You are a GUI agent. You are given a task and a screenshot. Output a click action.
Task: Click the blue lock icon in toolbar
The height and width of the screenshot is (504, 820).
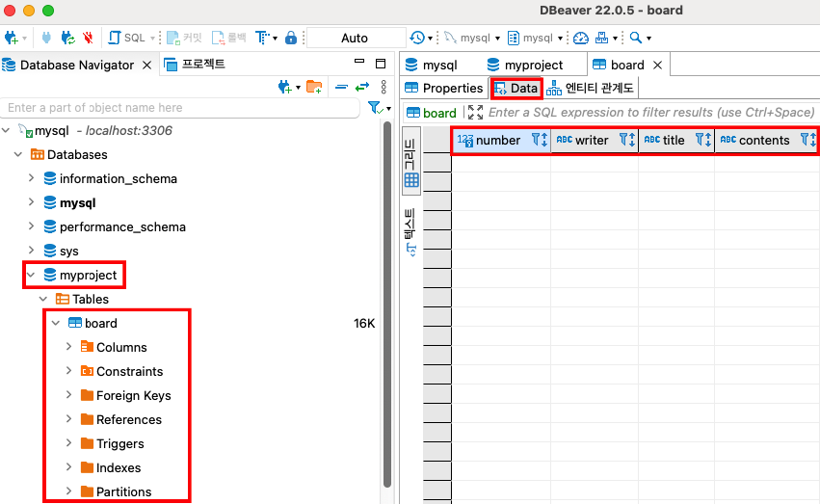(x=291, y=38)
